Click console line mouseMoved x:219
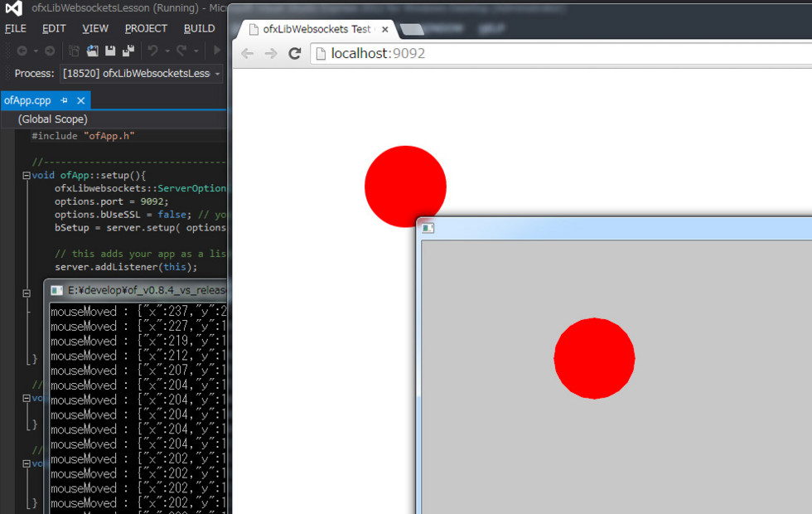The image size is (812, 514). point(138,341)
